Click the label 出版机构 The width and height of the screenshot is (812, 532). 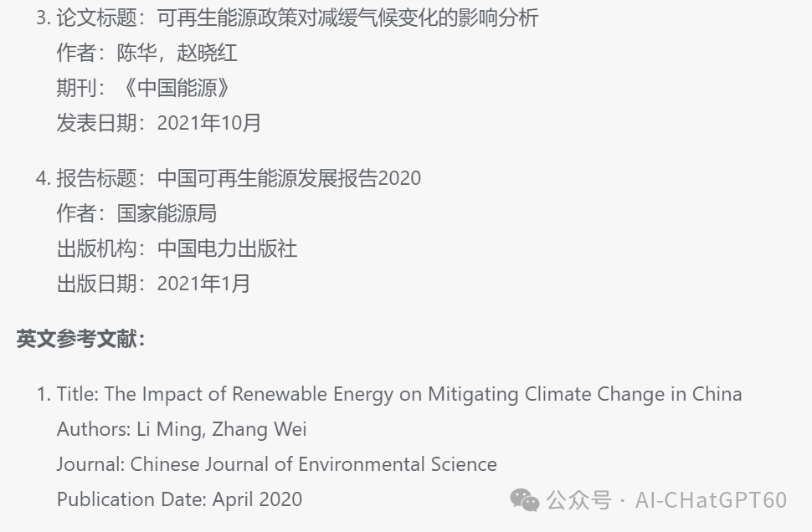97,249
